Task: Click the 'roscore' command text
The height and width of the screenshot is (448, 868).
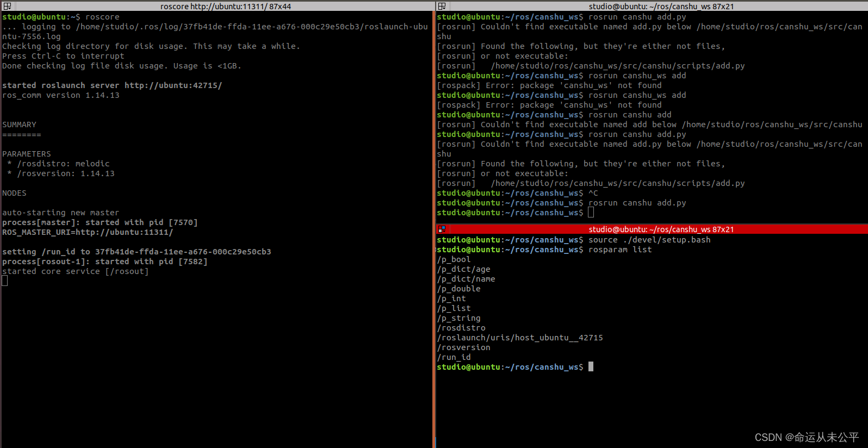Action: [102, 17]
